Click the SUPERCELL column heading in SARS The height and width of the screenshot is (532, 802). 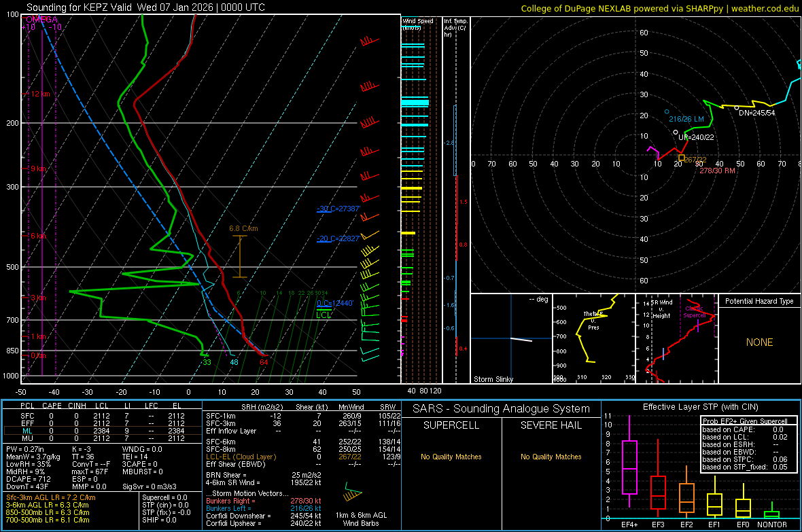451,425
